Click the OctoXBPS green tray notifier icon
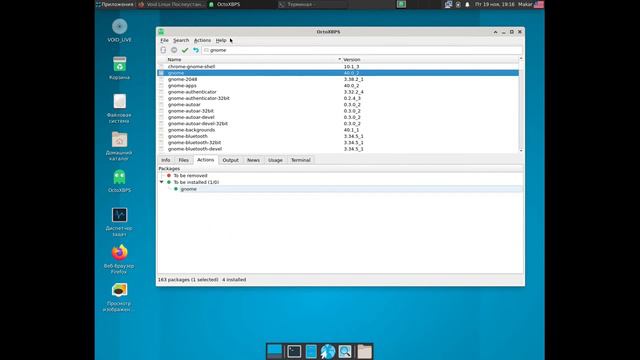640x360 pixels. (401, 4)
